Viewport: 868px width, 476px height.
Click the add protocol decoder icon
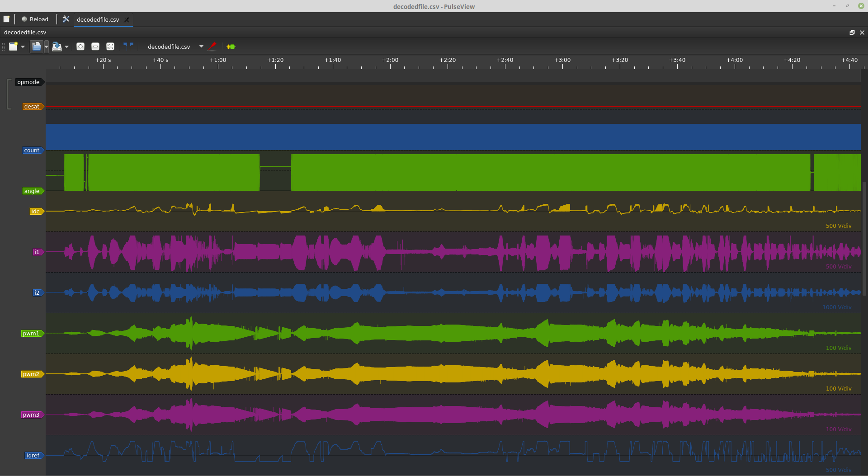click(231, 47)
